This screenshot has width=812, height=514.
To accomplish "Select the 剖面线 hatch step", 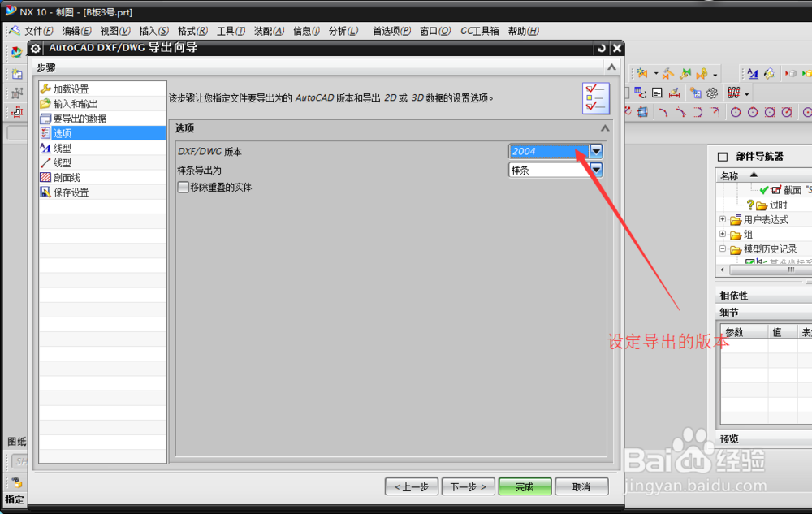I will pyautogui.click(x=102, y=178).
